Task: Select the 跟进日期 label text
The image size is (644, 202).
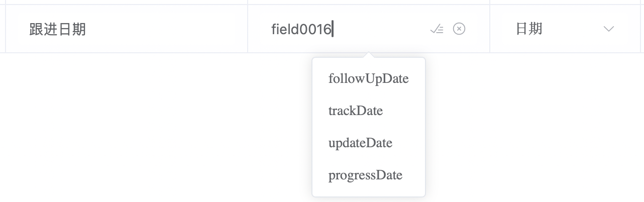Action: (58, 29)
